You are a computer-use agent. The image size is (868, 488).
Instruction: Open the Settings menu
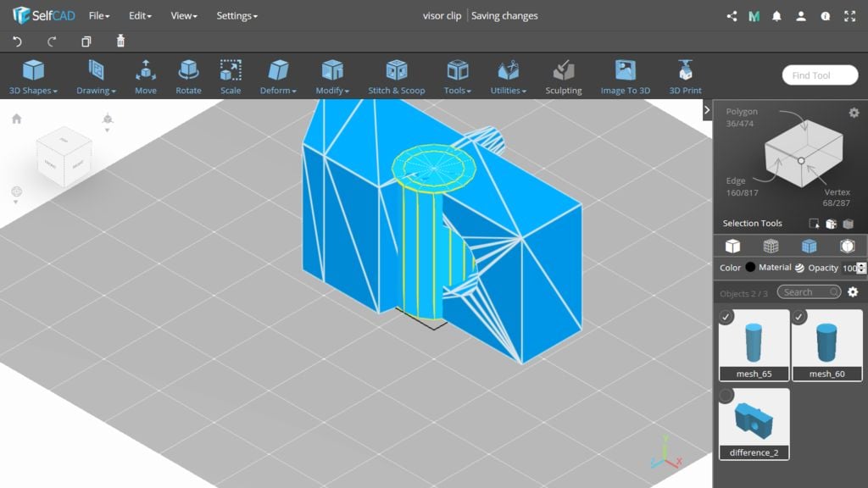(x=236, y=15)
